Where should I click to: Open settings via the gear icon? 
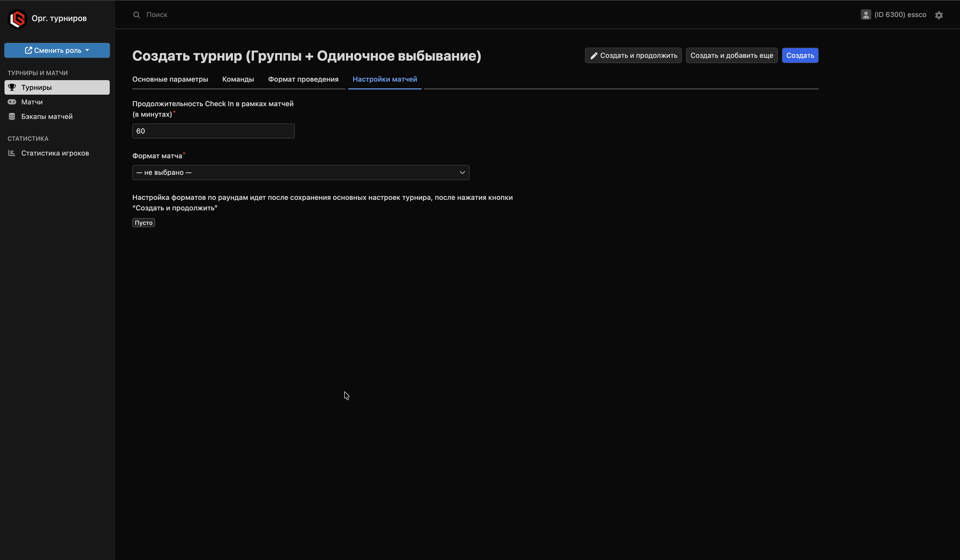point(939,15)
